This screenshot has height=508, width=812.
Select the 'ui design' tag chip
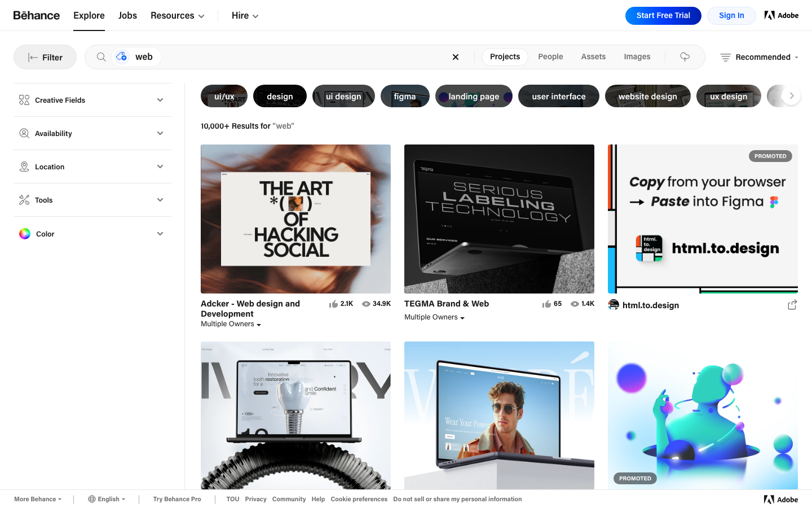343,96
